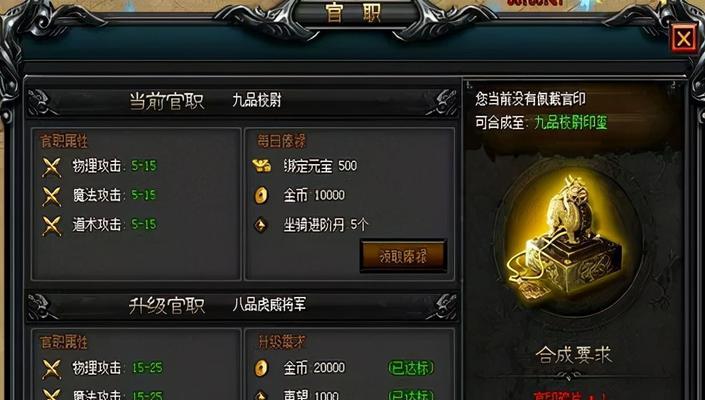Click the diamond icon beside 坐骑进阶丹 5个
Viewport: 705px width, 400px height.
tap(261, 225)
